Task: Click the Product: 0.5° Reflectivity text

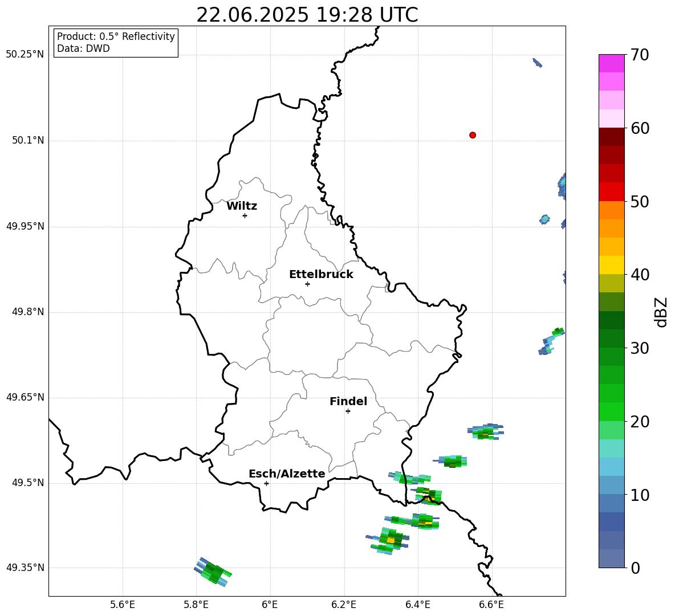Action: click(116, 36)
